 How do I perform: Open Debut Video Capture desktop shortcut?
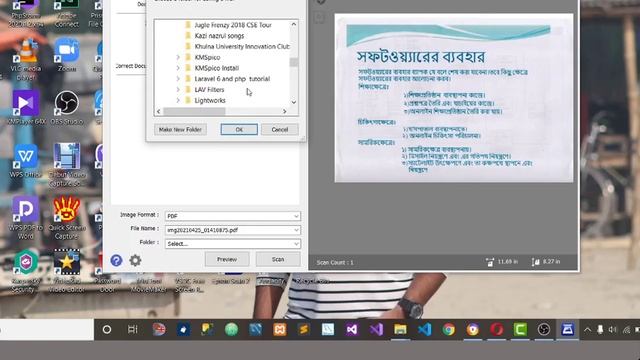pyautogui.click(x=67, y=165)
